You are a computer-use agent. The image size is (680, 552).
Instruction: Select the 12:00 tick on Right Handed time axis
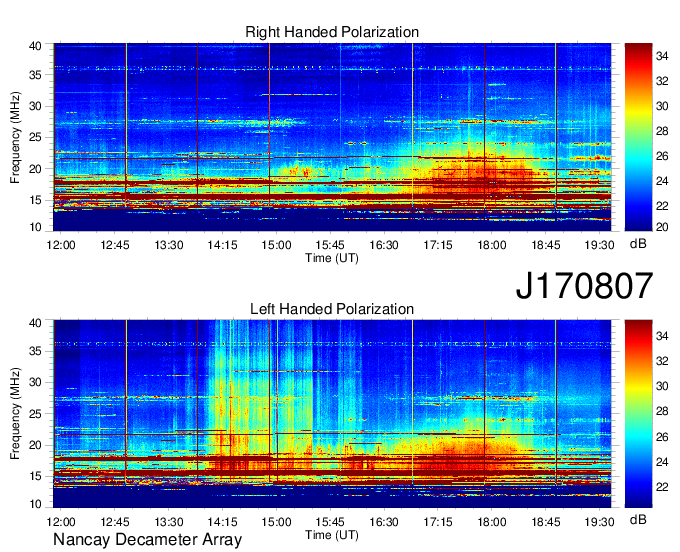(x=61, y=245)
